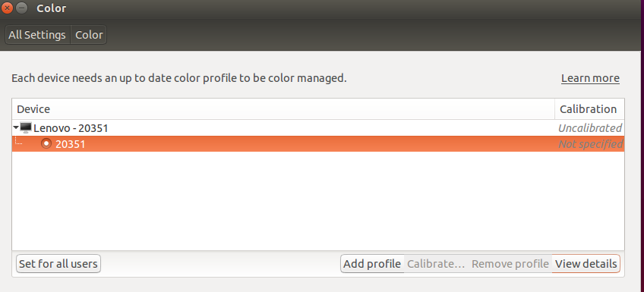The image size is (644, 292).
Task: Click the Color breadcrumb button
Action: pos(89,36)
